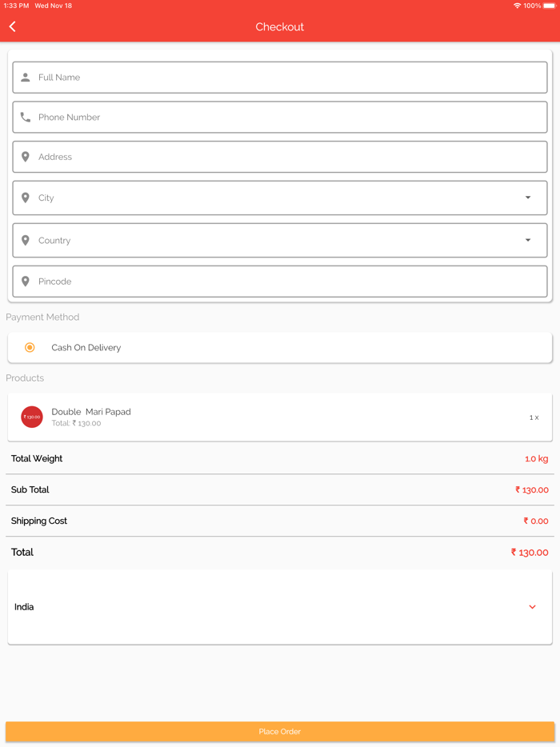Click the location pin beside Address
The image size is (560, 747).
click(26, 157)
